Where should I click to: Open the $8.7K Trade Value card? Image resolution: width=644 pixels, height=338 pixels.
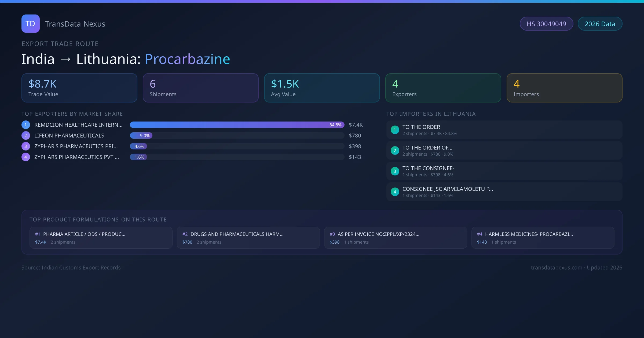point(79,88)
